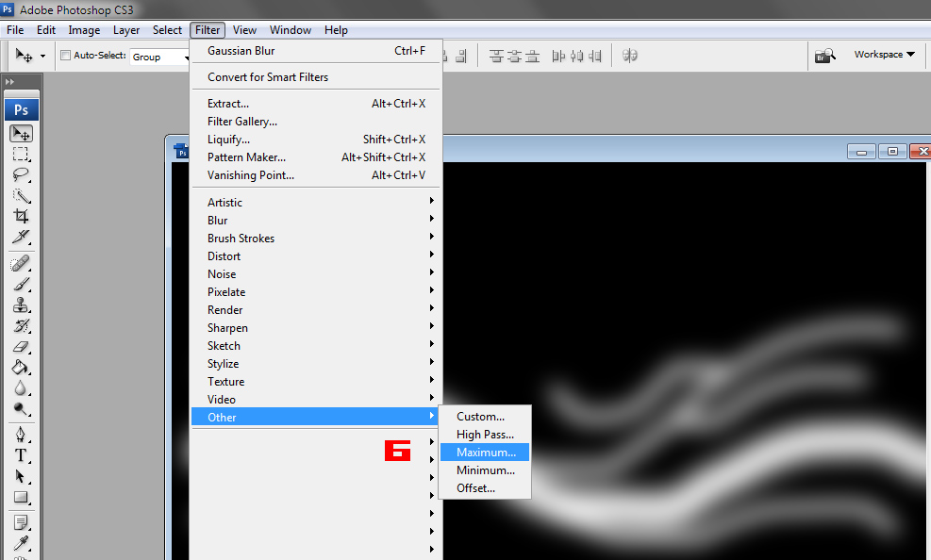931x560 pixels.
Task: Select the Paint Bucket tool
Action: [x=21, y=367]
